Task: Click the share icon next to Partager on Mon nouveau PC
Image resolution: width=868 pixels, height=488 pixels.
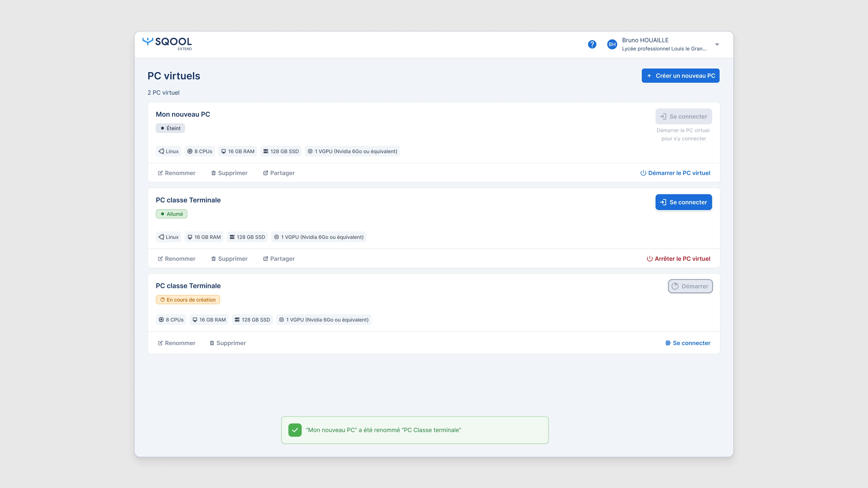Action: point(266,173)
